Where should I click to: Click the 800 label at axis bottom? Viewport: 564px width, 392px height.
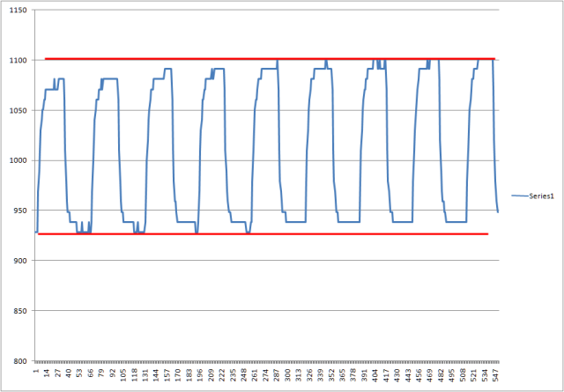19,361
